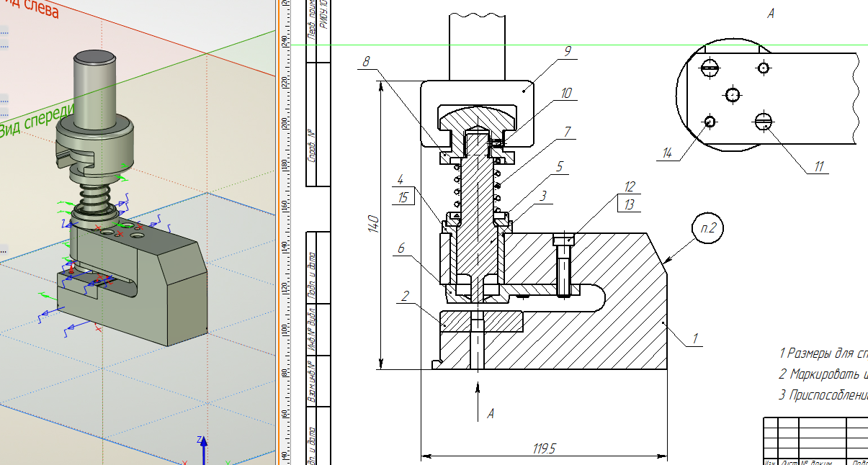The image size is (868, 465).
Task: Click callout number 6 on drawing
Action: (x=401, y=248)
